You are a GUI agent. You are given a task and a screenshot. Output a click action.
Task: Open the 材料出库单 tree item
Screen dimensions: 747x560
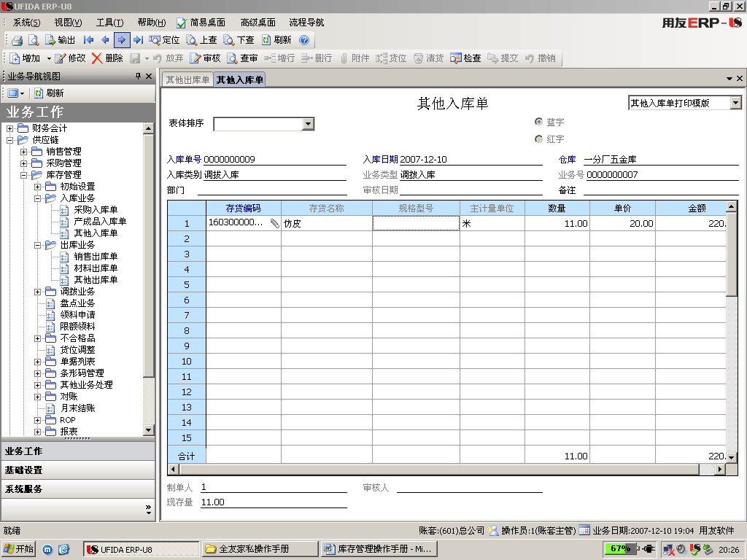tap(96, 268)
